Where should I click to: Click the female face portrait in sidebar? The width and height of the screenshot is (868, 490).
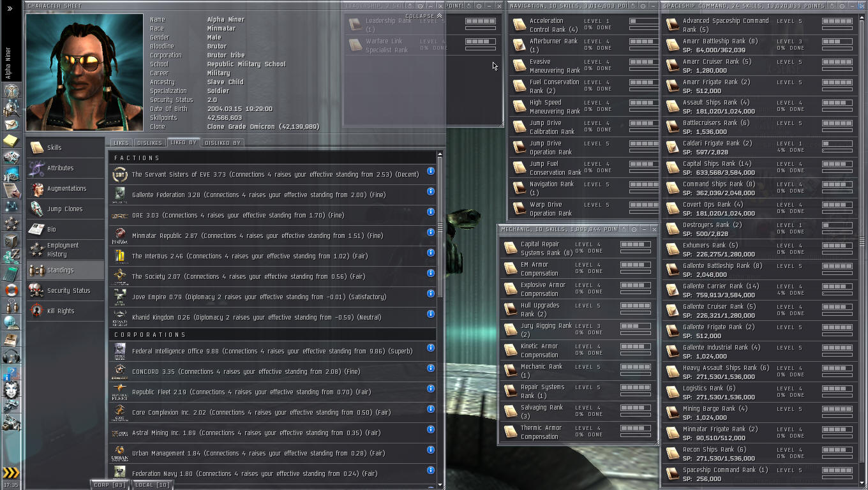pos(11,389)
